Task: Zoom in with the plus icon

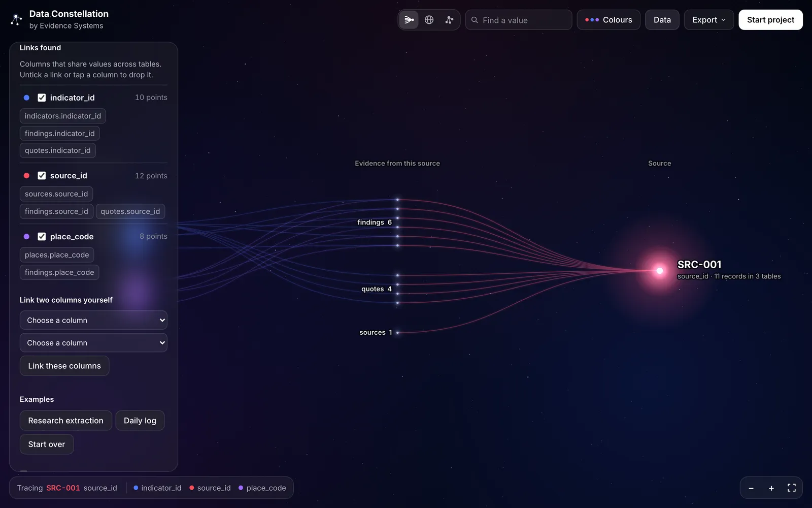Action: (x=771, y=488)
